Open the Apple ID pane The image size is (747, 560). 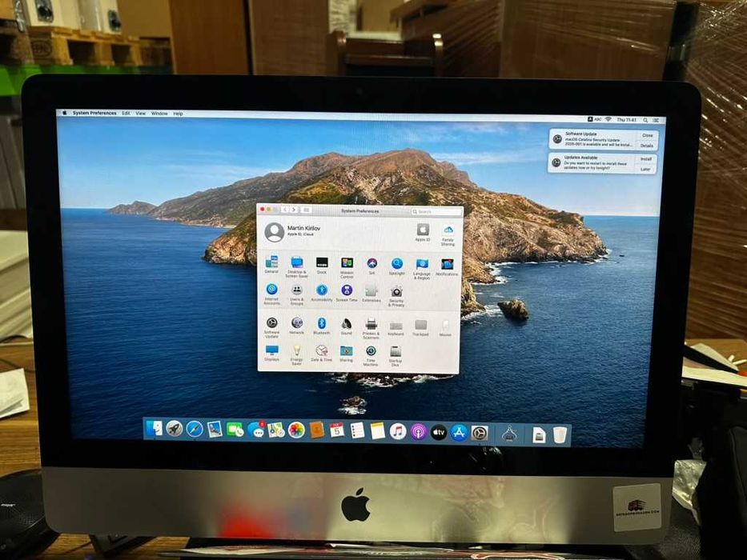[x=423, y=232]
